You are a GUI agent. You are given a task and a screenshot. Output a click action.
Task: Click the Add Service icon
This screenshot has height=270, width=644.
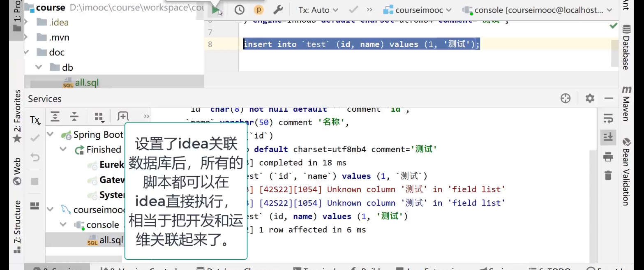point(123,116)
